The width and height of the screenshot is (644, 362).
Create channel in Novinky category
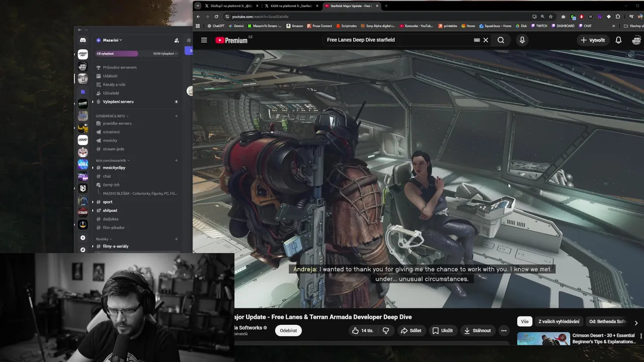[x=176, y=239]
